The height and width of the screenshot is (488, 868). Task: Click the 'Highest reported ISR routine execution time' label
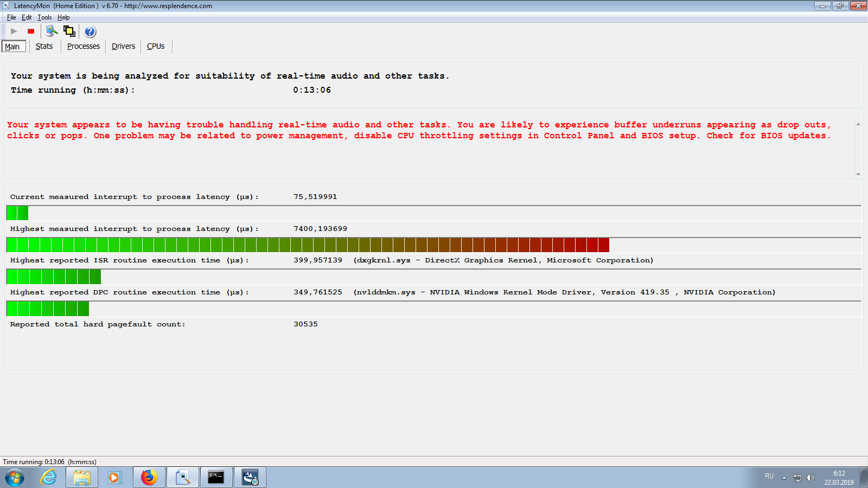(x=130, y=260)
